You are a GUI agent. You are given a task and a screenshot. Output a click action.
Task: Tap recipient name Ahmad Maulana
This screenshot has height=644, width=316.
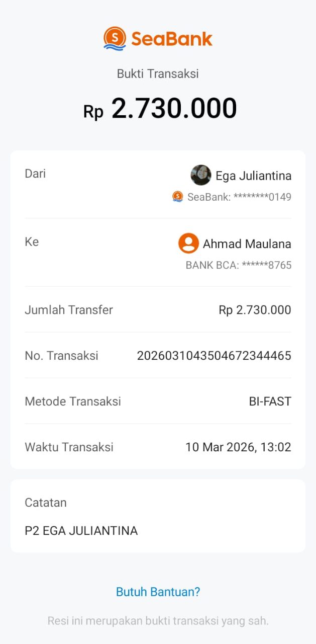coord(247,244)
